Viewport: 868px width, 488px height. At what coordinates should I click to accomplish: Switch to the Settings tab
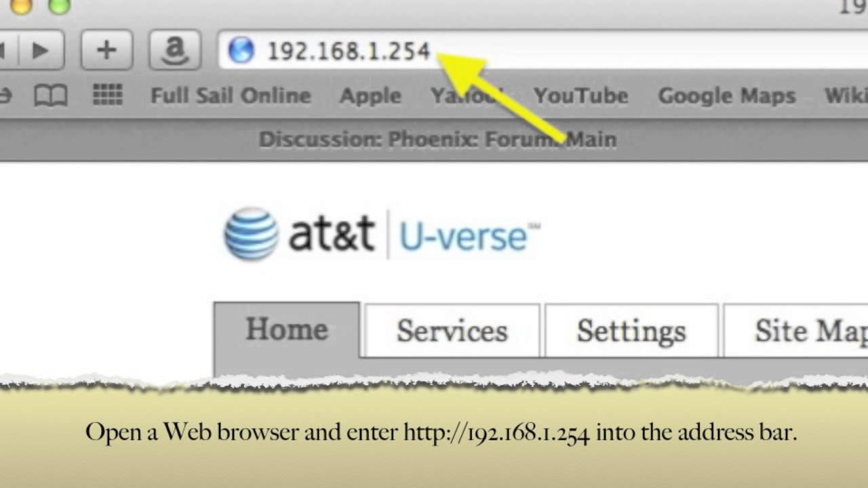pos(631,331)
